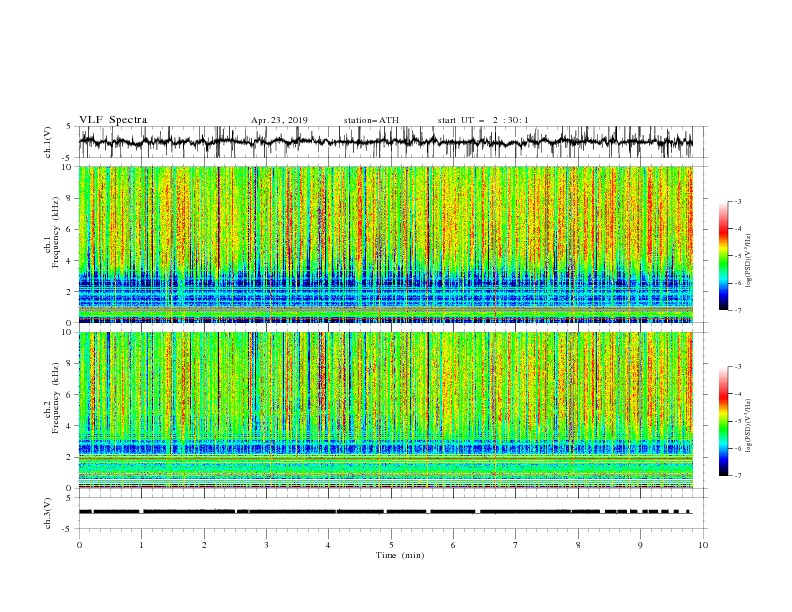This screenshot has height=612, width=792.
Task: Click the "ch.3(V)" axis label
Action: (48, 513)
